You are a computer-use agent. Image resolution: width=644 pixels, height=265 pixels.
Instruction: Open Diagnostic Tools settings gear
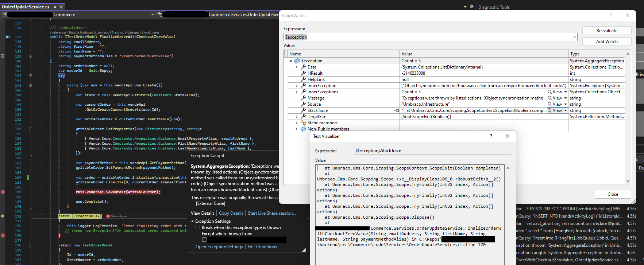tap(472, 7)
